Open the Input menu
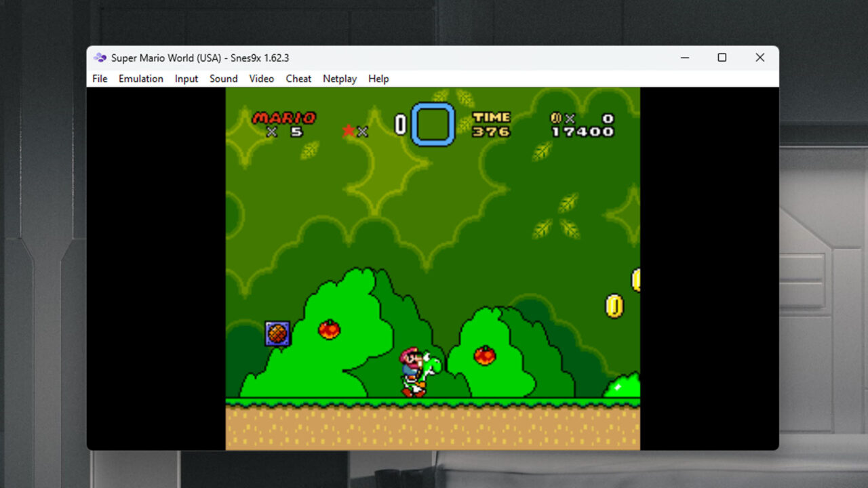 (186, 79)
